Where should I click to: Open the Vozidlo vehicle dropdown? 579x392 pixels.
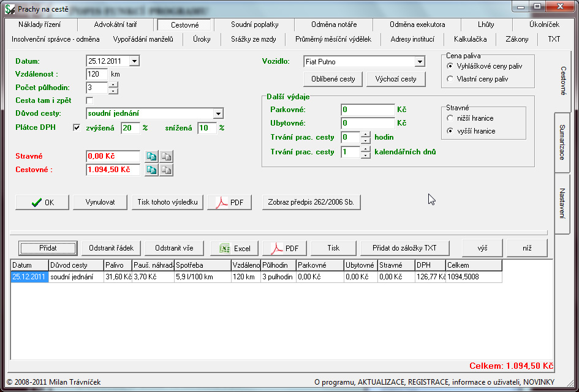(420, 62)
